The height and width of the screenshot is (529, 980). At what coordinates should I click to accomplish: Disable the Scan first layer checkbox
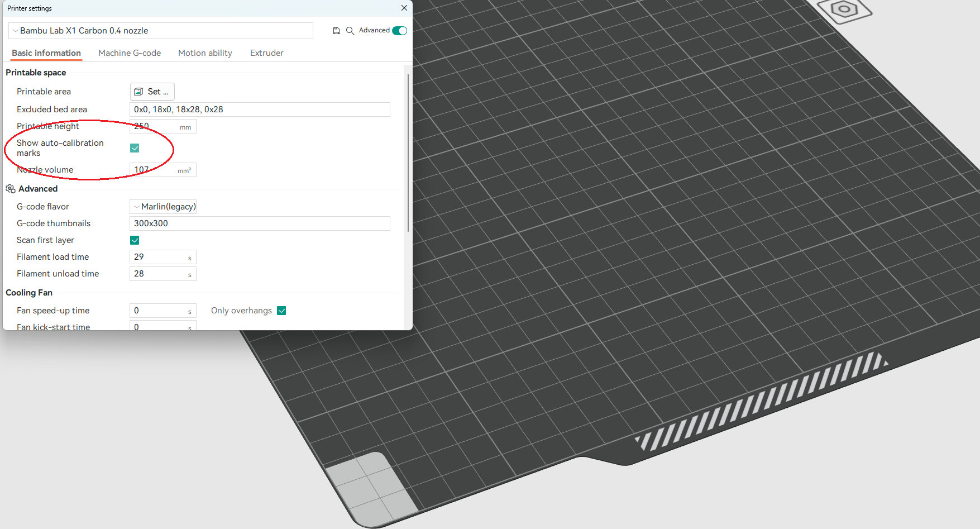point(135,240)
